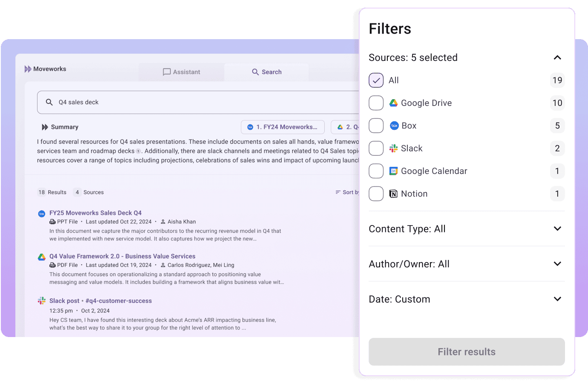Click the Notion icon in the source list
Screen dimensions: 588x383
point(393,194)
